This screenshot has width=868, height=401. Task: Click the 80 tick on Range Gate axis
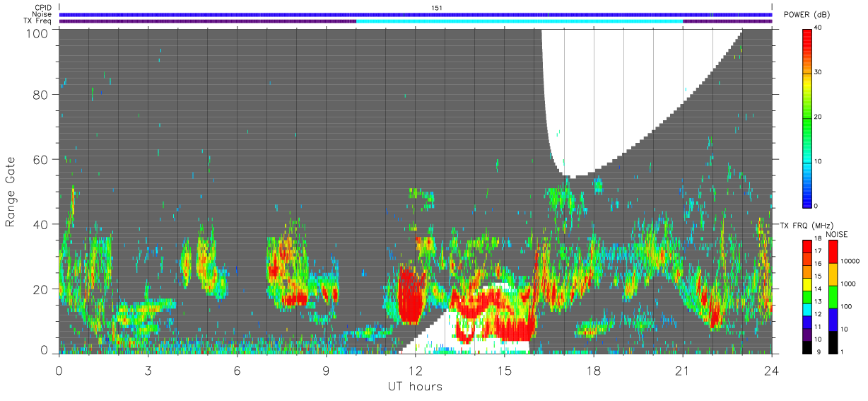pos(40,95)
